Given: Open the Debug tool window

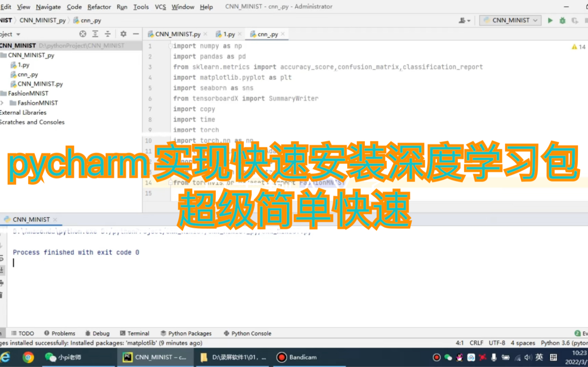Looking at the screenshot, I should tap(97, 333).
